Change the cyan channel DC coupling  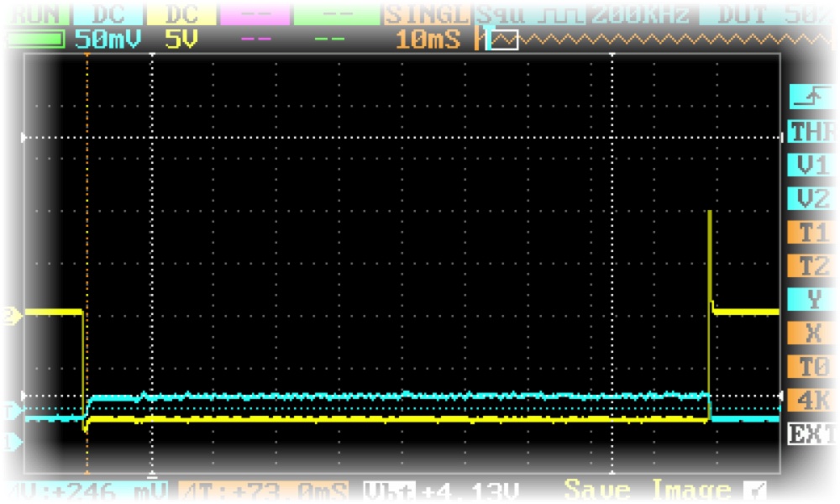108,14
